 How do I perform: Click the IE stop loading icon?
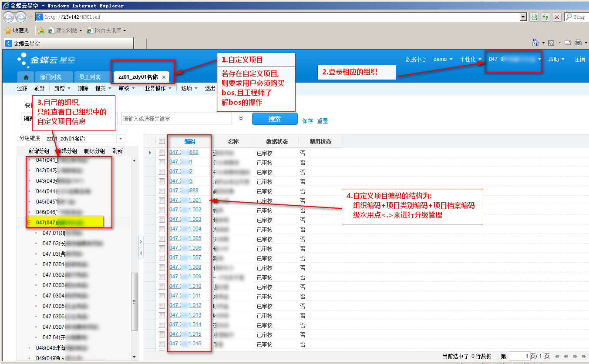[556, 17]
